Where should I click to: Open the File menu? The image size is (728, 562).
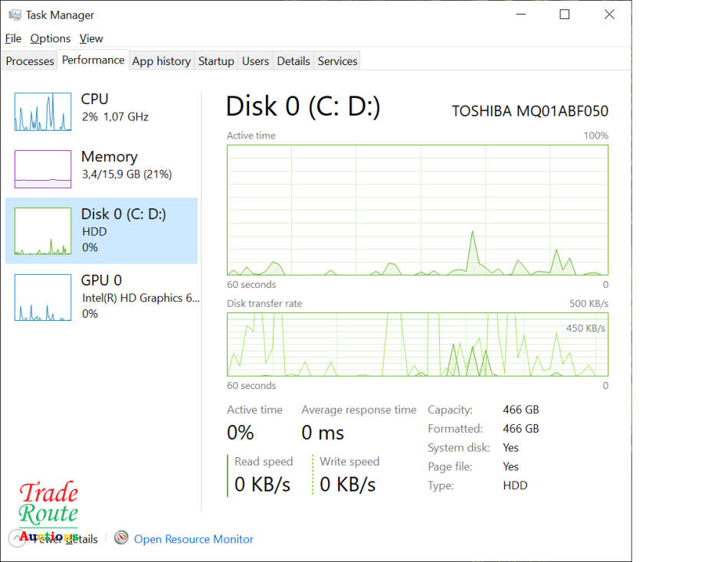click(13, 38)
